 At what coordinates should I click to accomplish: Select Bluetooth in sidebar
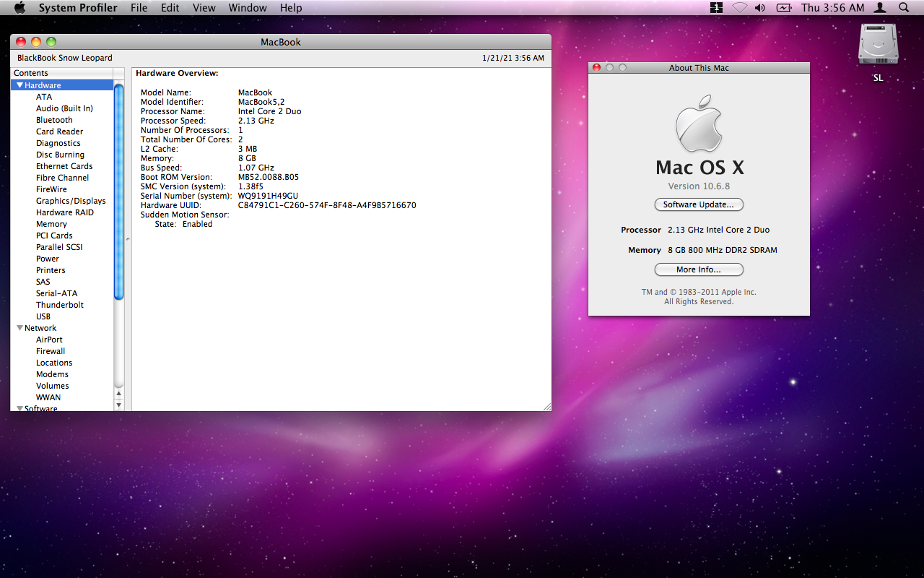[54, 120]
